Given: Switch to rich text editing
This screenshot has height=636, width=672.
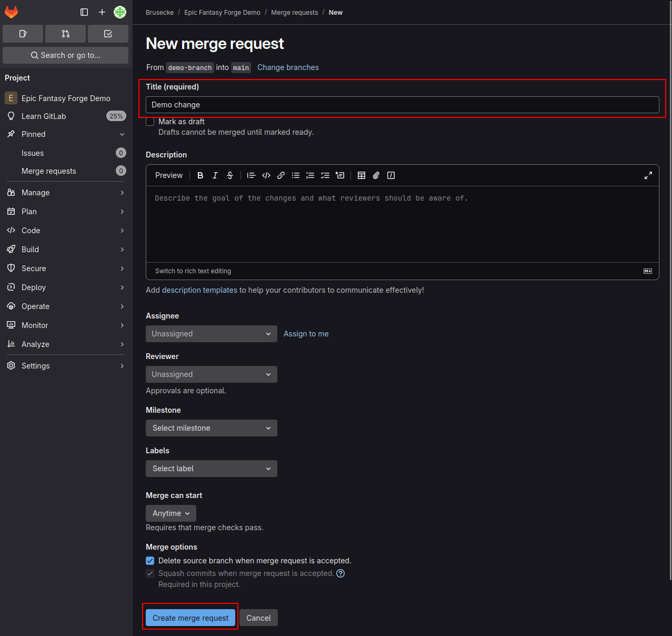Looking at the screenshot, I should click(193, 271).
